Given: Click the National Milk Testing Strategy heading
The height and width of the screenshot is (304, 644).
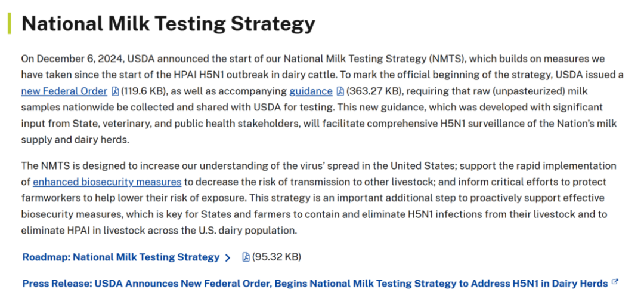Looking at the screenshot, I should pyautogui.click(x=168, y=23).
